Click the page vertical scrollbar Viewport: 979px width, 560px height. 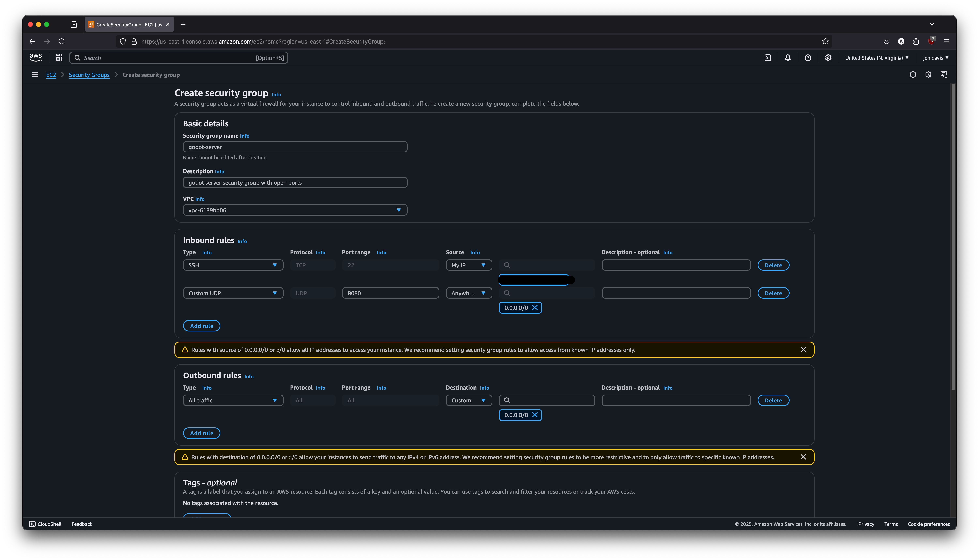pos(953,237)
